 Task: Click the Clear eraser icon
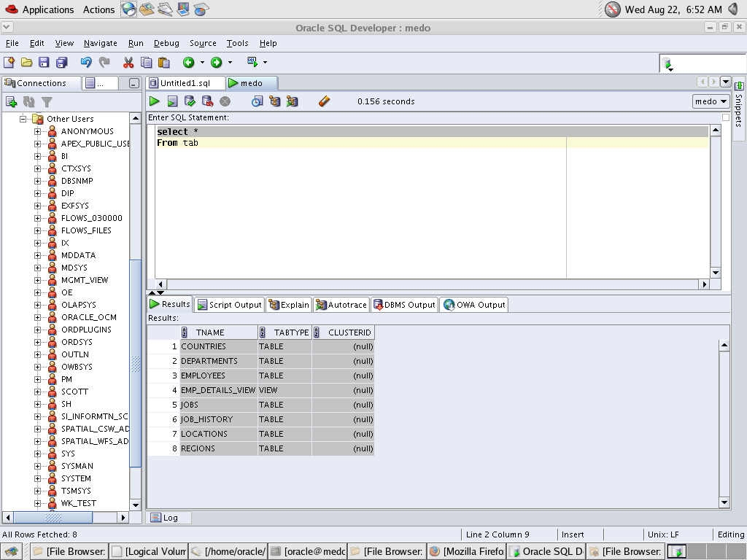(324, 101)
